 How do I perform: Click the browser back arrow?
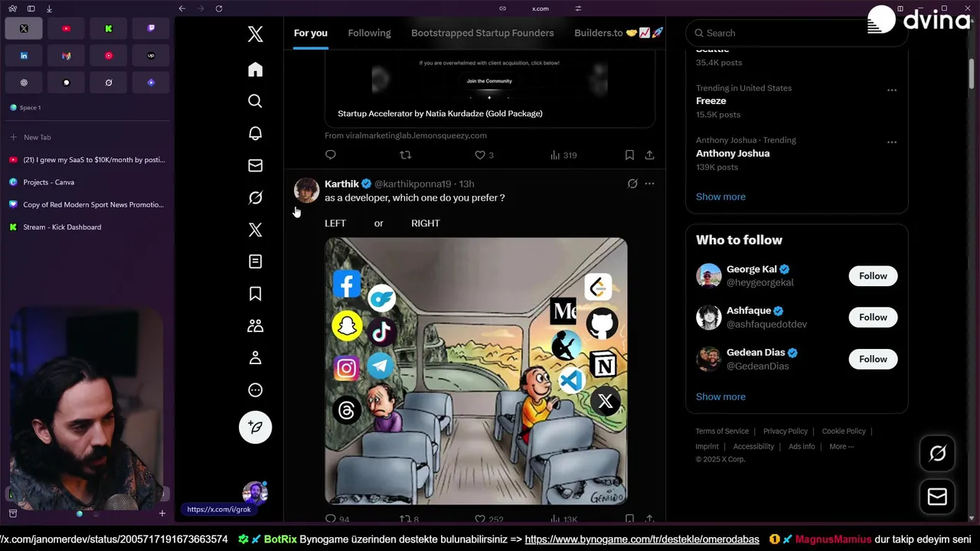coord(181,8)
